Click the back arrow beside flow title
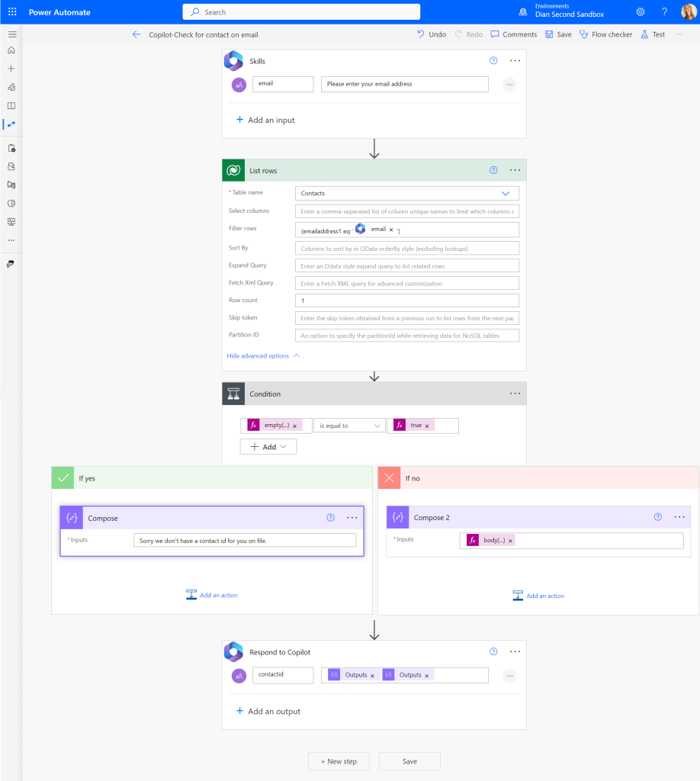Viewport: 700px width, 781px height. tap(136, 34)
